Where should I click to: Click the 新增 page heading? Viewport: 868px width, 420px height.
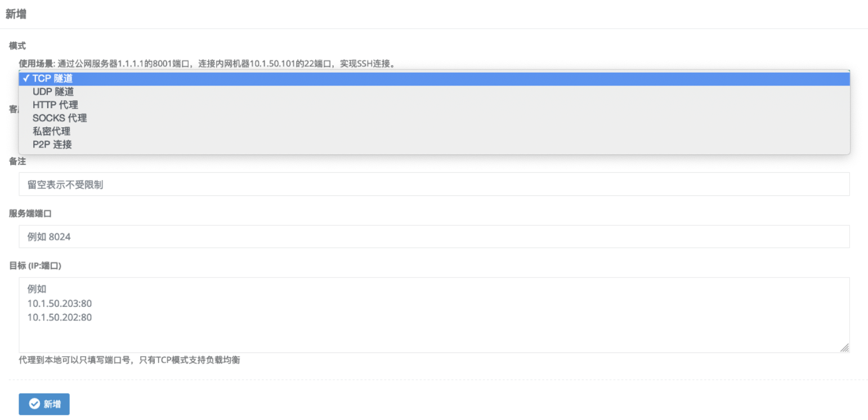(x=16, y=14)
